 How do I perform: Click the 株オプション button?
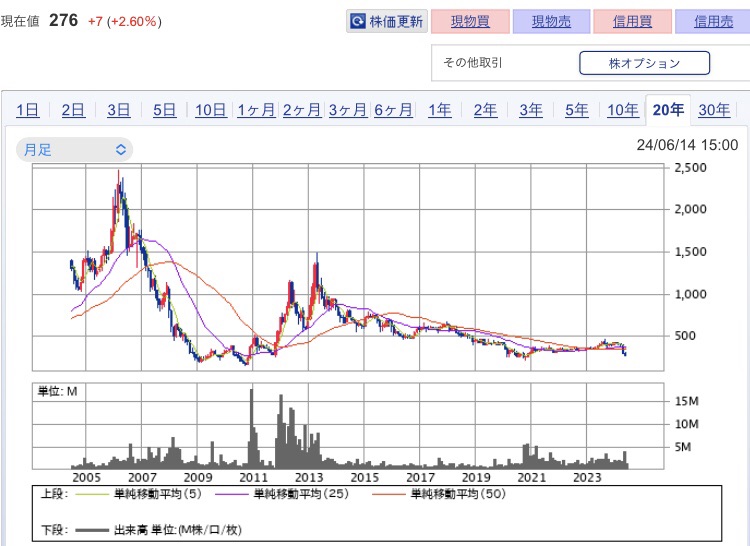(644, 63)
